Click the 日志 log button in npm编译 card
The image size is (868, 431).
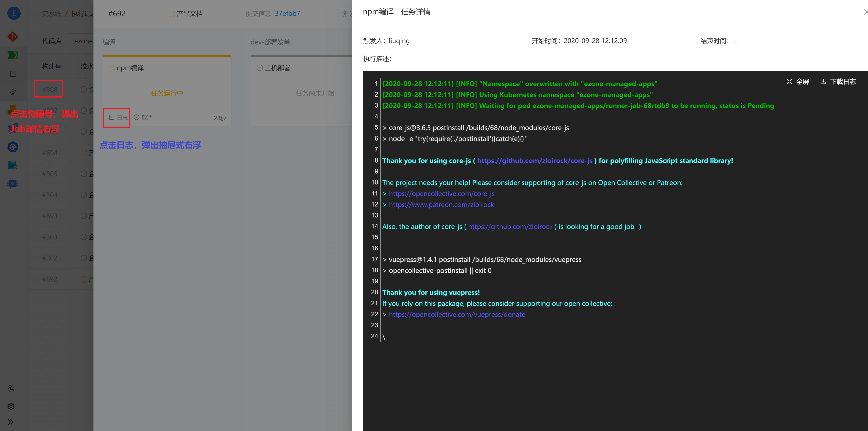click(119, 118)
